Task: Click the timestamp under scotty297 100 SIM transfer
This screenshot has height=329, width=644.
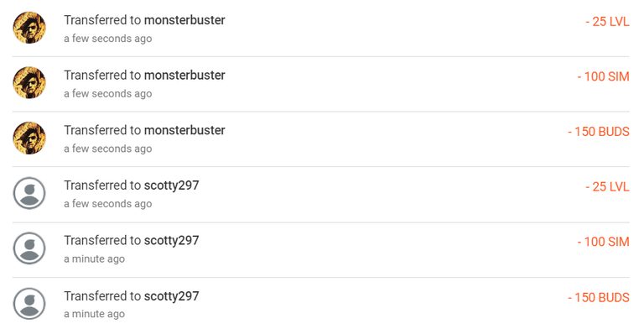Action: 95,259
